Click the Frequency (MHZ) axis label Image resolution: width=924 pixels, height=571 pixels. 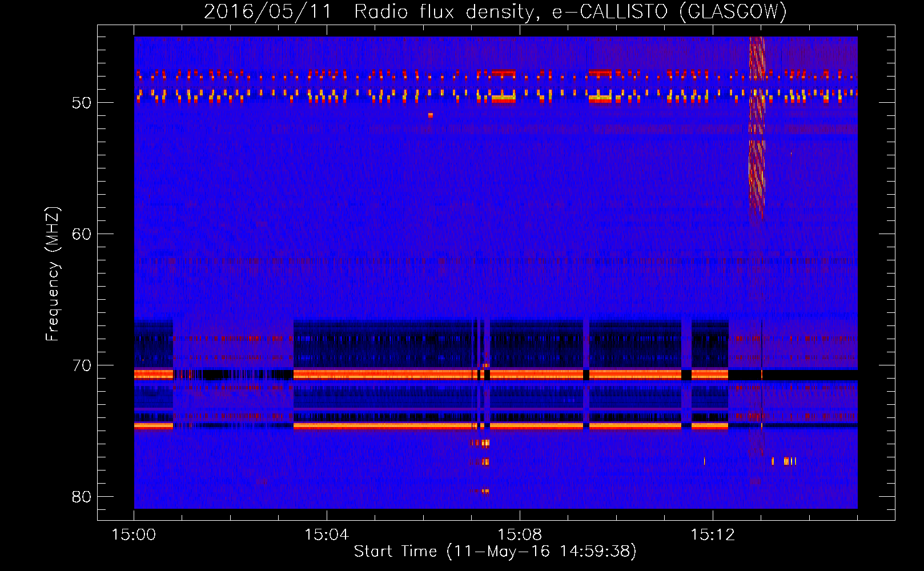[53, 274]
